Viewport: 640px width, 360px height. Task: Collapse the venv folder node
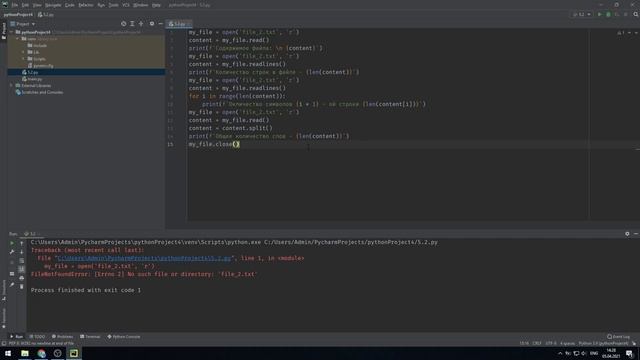18,39
